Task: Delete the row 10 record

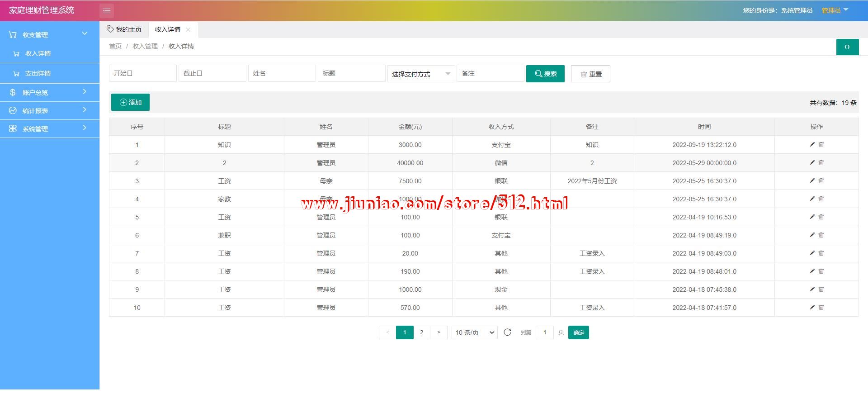Action: tap(821, 307)
